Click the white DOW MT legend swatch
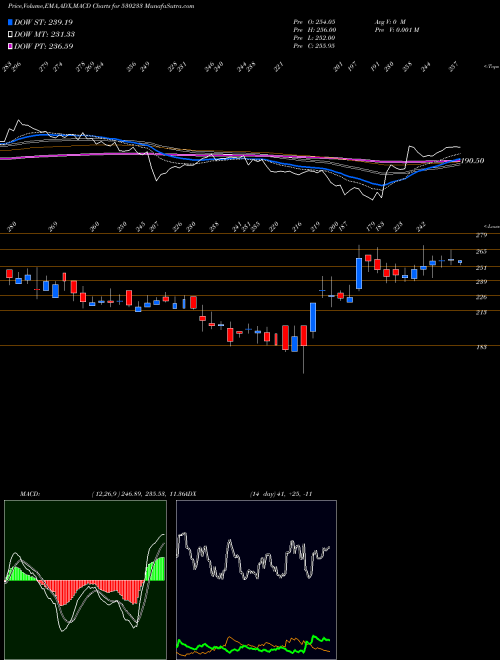 click(10, 34)
